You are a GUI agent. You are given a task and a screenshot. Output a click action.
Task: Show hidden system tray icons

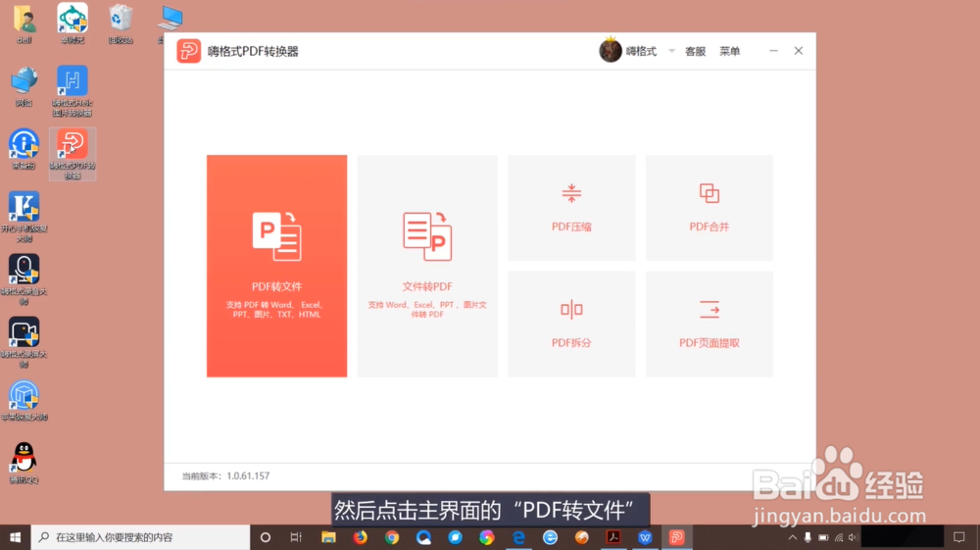793,537
